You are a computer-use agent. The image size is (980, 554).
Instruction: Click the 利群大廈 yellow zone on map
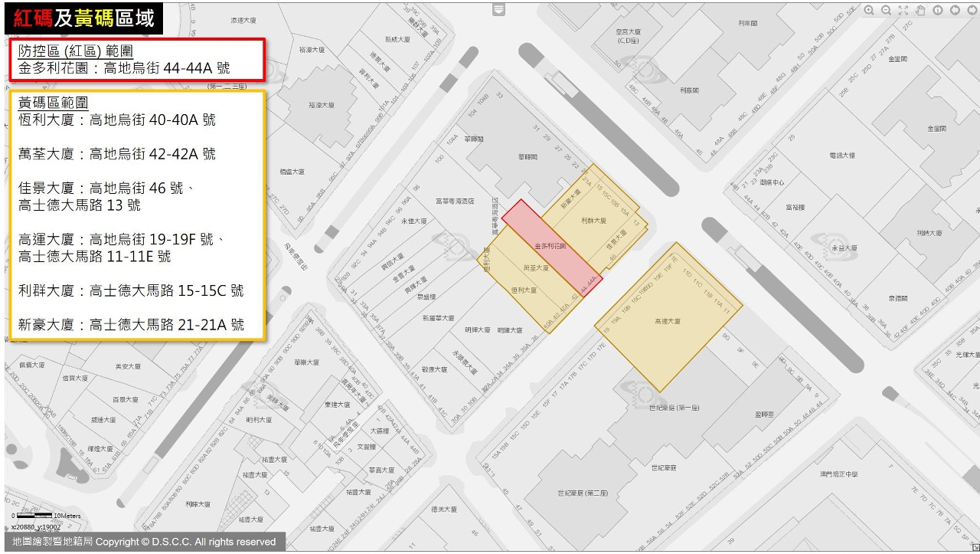tap(593, 221)
